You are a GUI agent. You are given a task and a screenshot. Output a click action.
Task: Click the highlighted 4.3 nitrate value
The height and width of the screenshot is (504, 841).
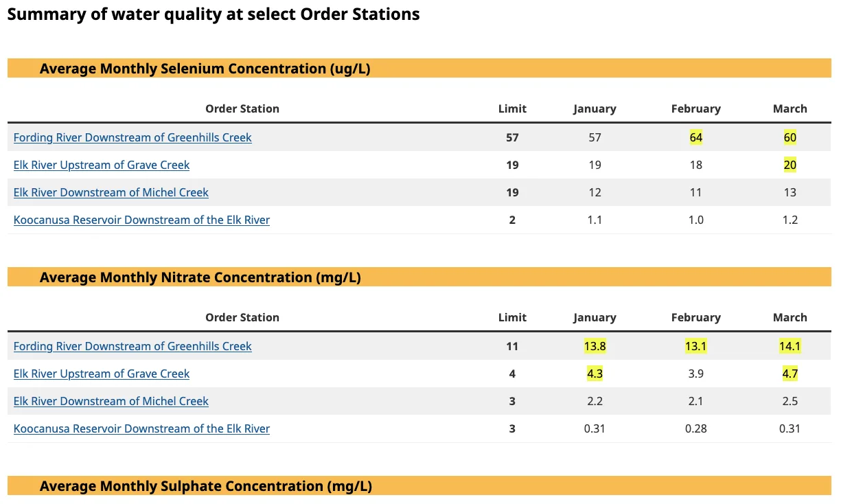tap(595, 374)
